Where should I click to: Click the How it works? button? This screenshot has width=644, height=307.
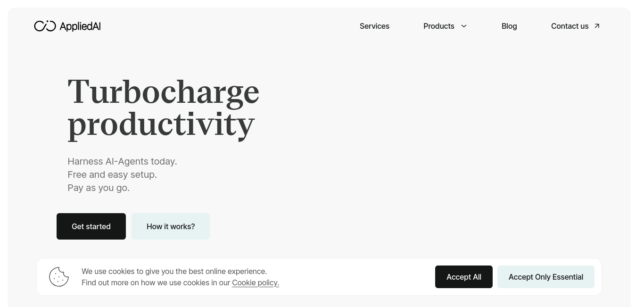[x=171, y=226]
